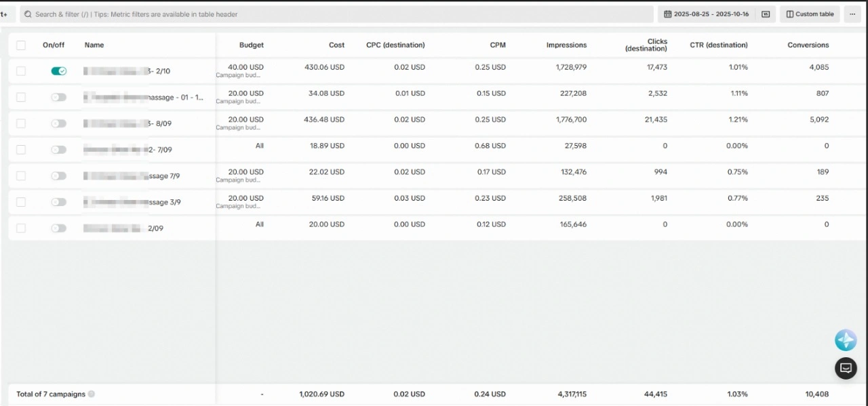This screenshot has width=868, height=406.
Task: Click info icon next to Total of 7 campaigns
Action: pyautogui.click(x=92, y=394)
